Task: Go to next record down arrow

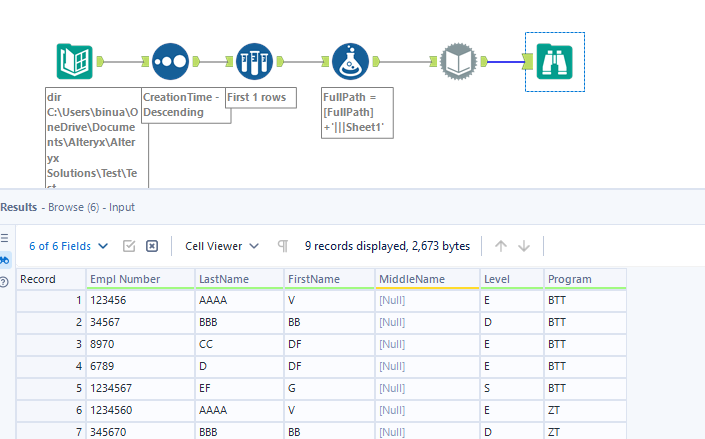Action: tap(524, 246)
